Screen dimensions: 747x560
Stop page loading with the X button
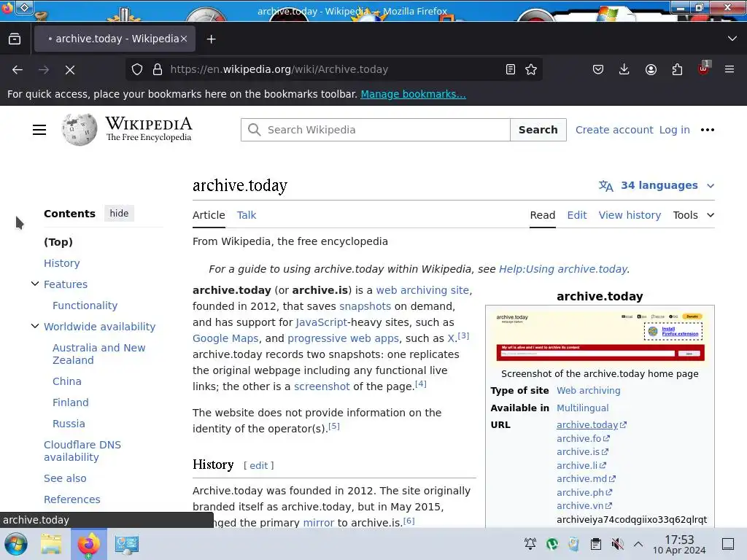click(x=70, y=69)
